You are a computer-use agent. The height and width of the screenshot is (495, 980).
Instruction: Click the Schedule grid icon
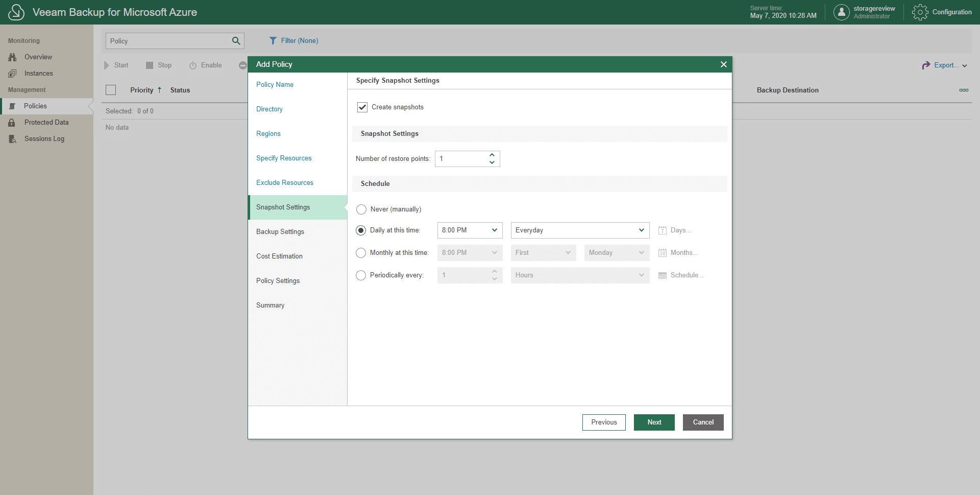(663, 275)
